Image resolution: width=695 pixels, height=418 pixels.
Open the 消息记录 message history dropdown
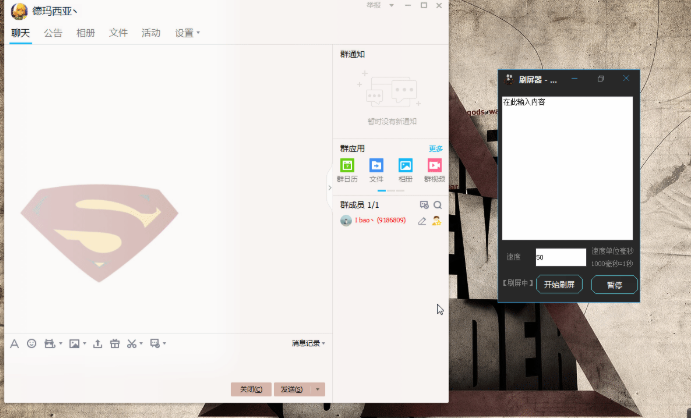(308, 343)
